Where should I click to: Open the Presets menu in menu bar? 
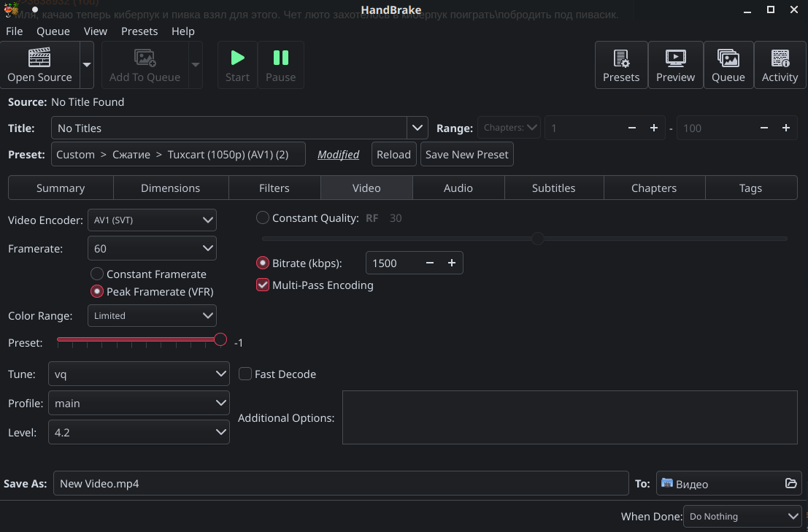139,31
